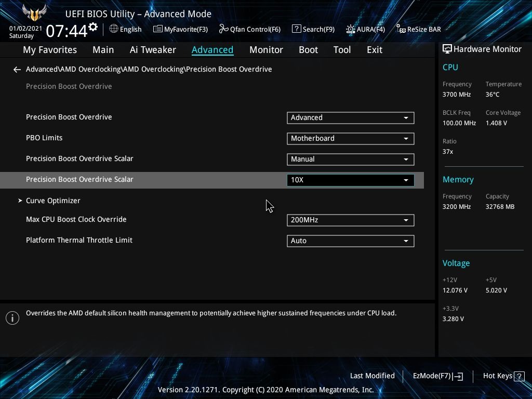Click the English language button

coord(126,29)
